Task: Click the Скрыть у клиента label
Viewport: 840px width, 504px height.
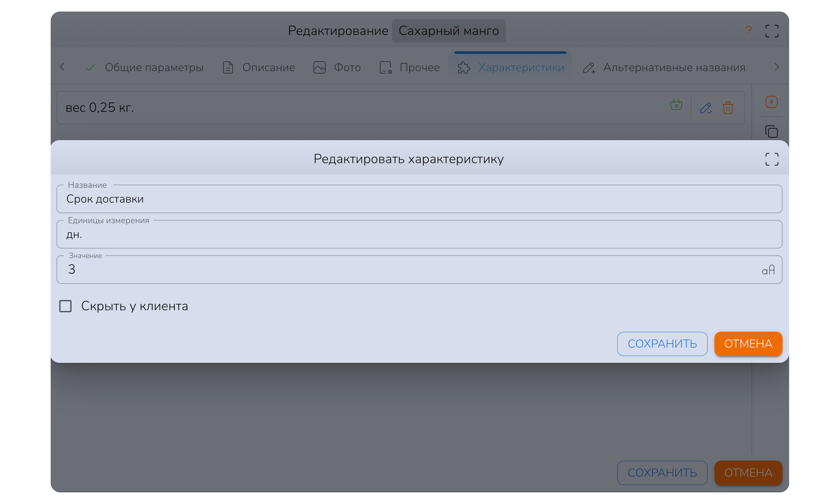Action: click(x=134, y=306)
